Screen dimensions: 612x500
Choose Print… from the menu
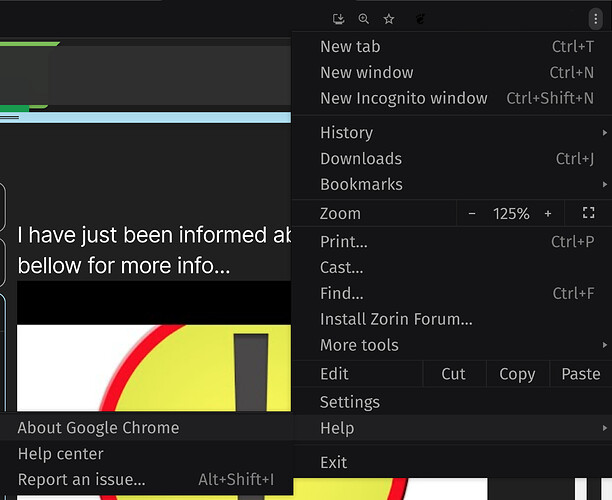(452, 242)
